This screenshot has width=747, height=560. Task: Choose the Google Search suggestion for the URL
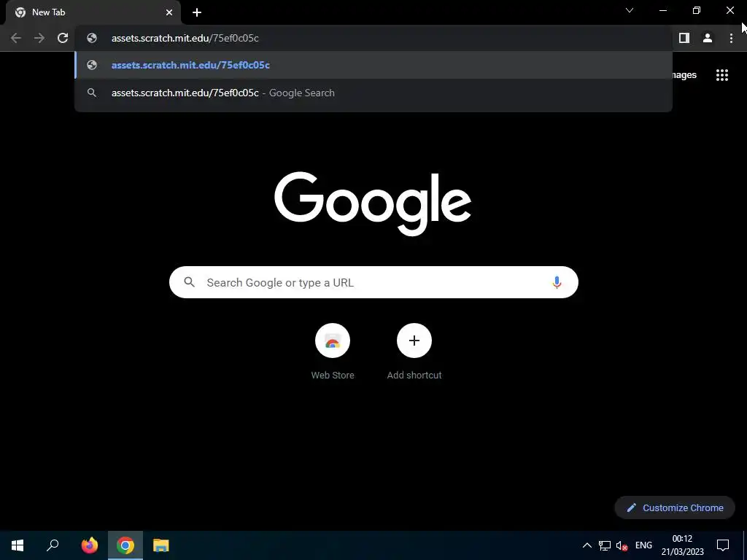click(x=373, y=93)
